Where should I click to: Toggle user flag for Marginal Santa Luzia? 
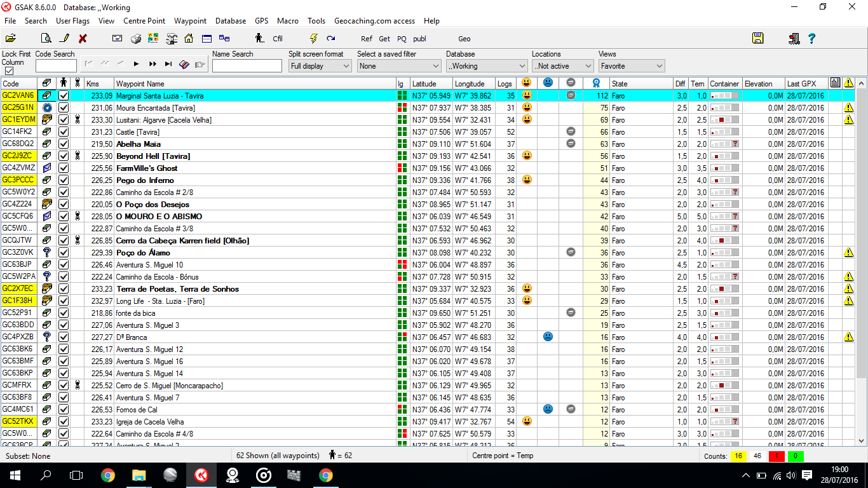pyautogui.click(x=64, y=95)
